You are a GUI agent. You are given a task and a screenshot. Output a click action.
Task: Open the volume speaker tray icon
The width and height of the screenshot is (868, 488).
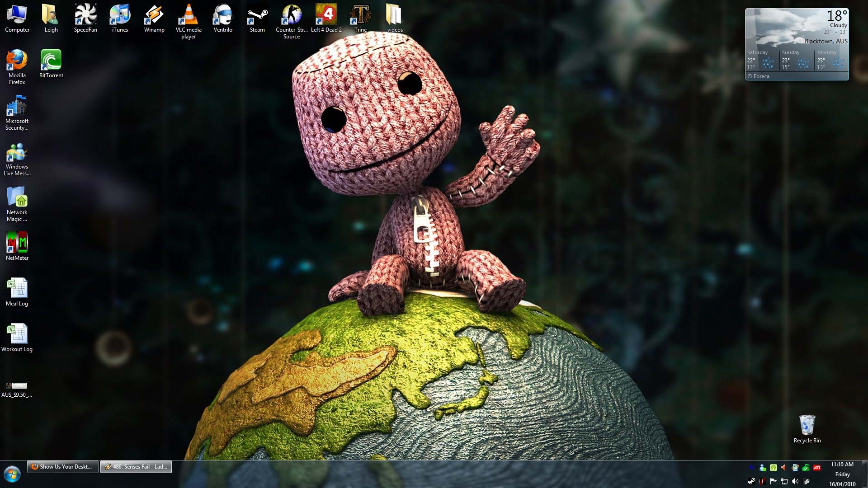pyautogui.click(x=795, y=481)
